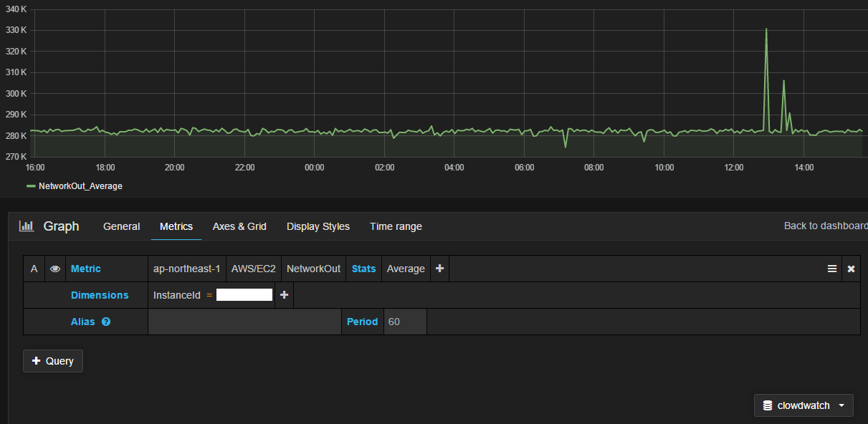Click the 330 K peak spike on graph
The width and height of the screenshot is (868, 424).
[766, 29]
